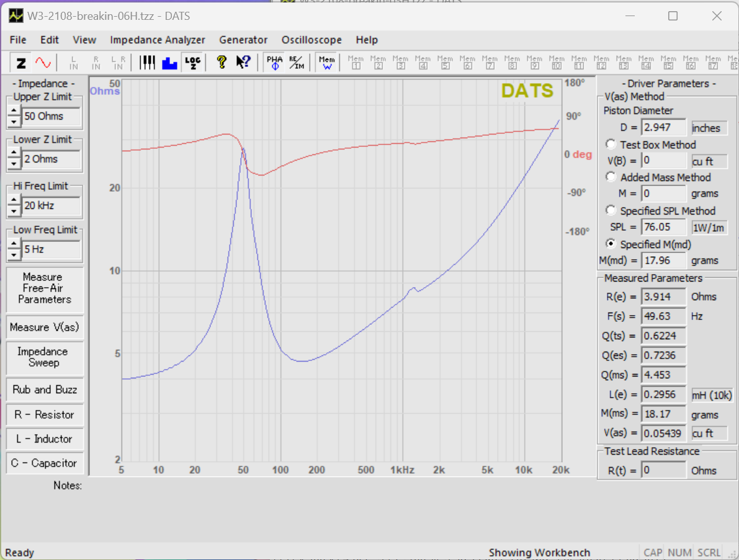The height and width of the screenshot is (560, 739).
Task: Select the red sine wave generator icon
Action: (x=43, y=63)
